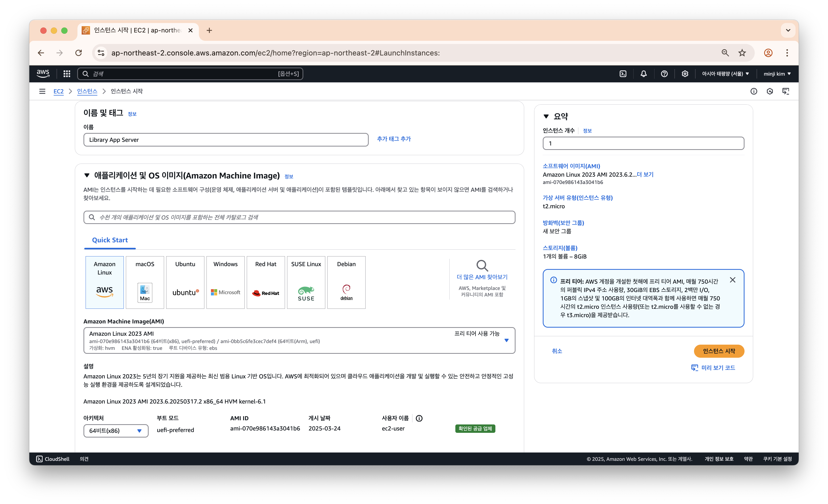Click 정보 link beside the AMI section heading
Image resolution: width=828 pixels, height=504 pixels.
click(x=289, y=176)
